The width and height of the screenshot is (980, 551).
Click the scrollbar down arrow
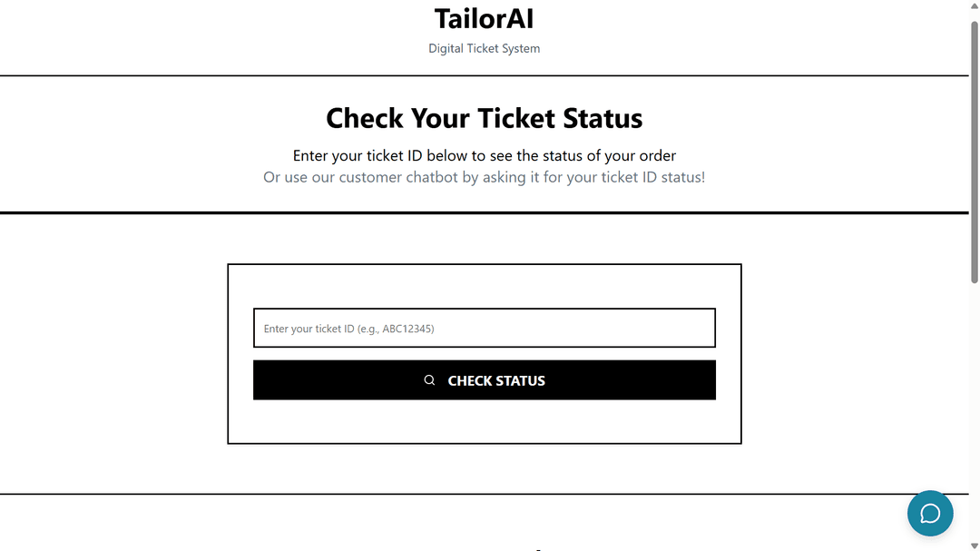click(x=974, y=543)
